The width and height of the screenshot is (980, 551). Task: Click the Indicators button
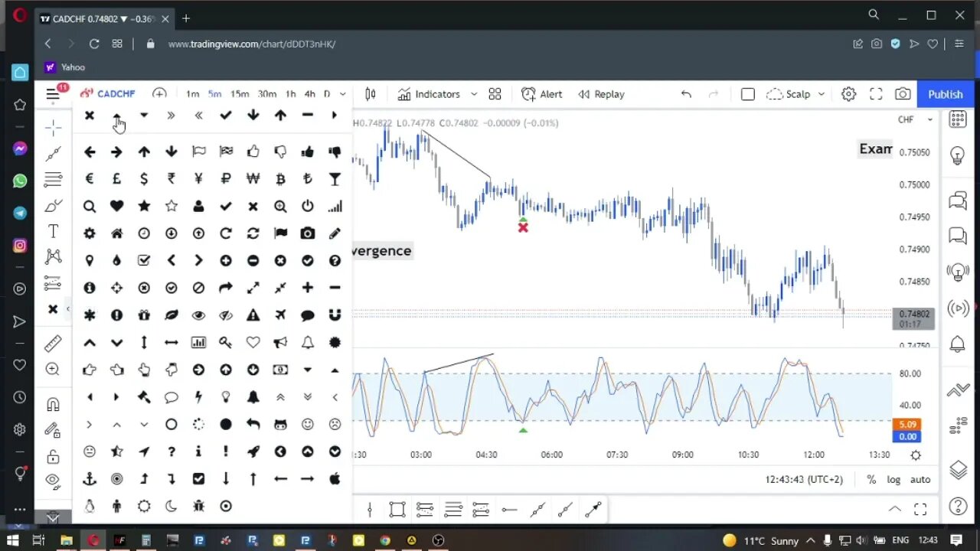(430, 94)
